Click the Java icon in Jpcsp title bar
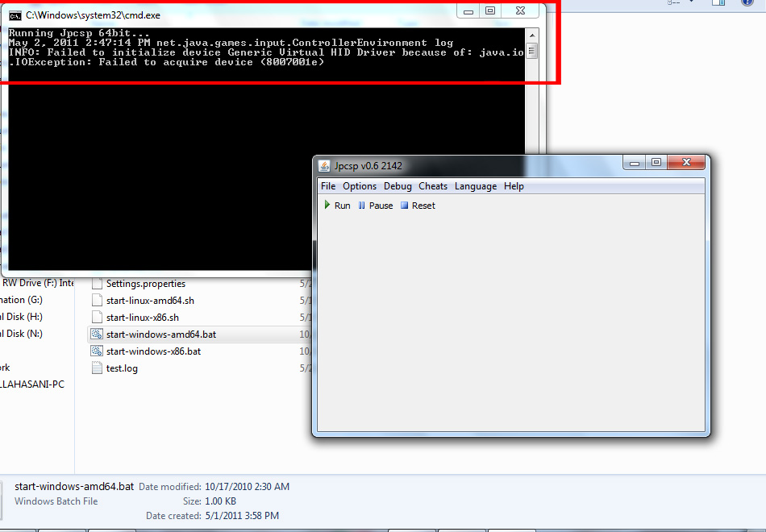Viewport: 766px width, 532px height. tap(324, 166)
